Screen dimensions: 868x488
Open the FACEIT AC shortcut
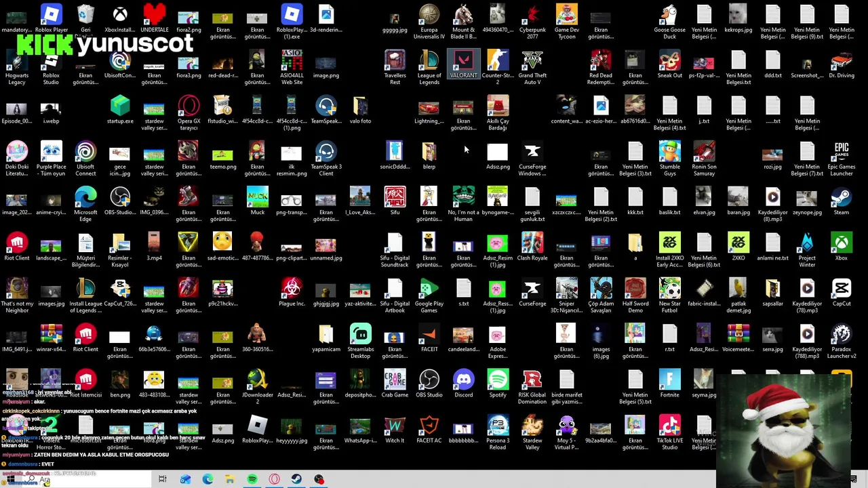coord(429,430)
